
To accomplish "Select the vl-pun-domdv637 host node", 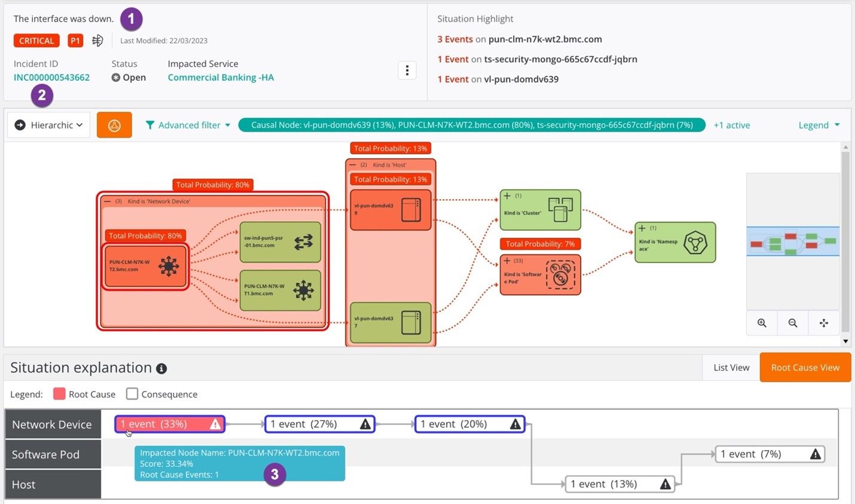I will pyautogui.click(x=390, y=323).
